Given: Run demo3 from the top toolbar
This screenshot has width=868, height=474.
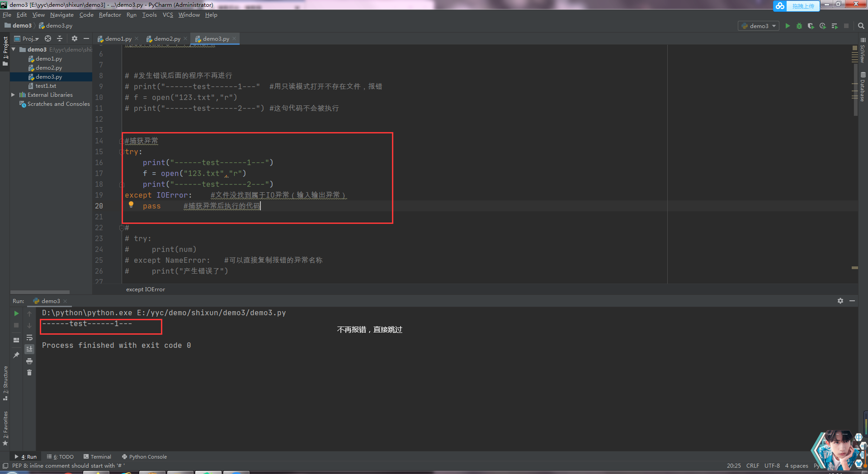Looking at the screenshot, I should pyautogui.click(x=788, y=26).
